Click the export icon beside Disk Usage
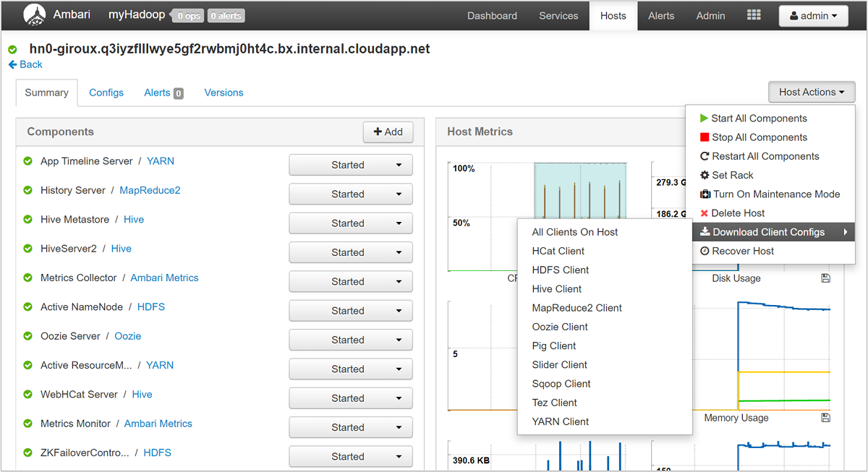 [825, 278]
